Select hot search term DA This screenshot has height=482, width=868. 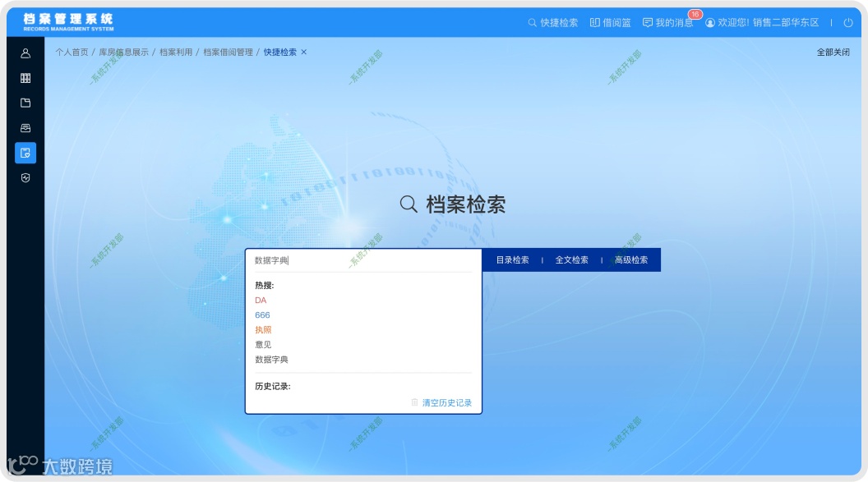(261, 301)
